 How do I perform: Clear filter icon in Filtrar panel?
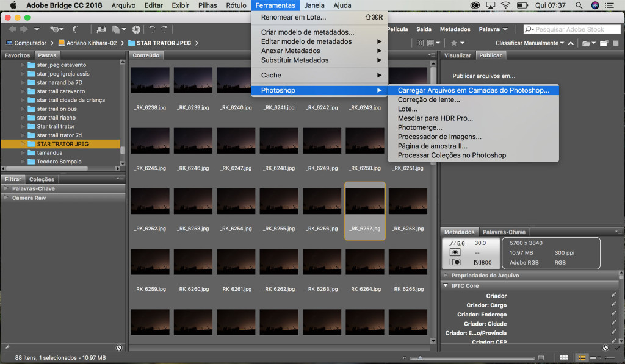[x=119, y=348]
